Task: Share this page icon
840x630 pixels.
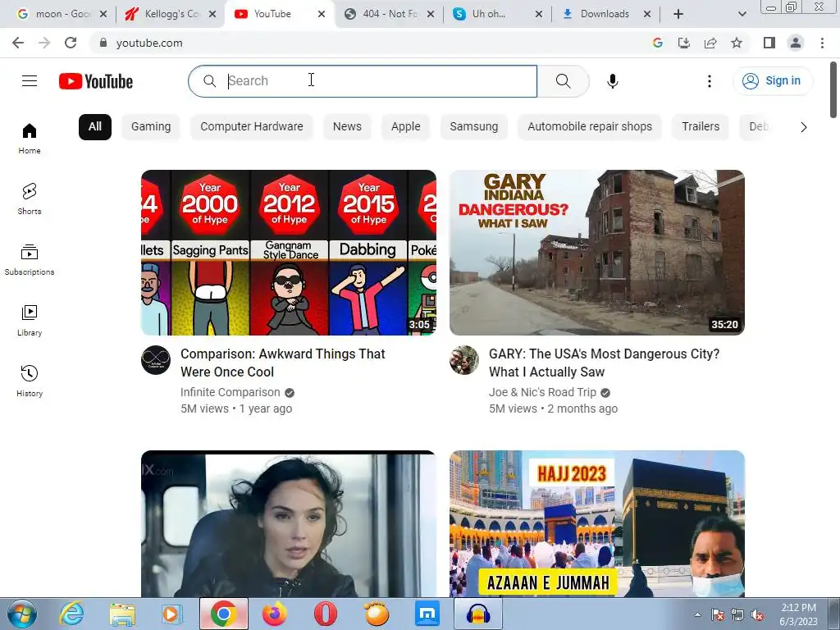Action: 710,43
